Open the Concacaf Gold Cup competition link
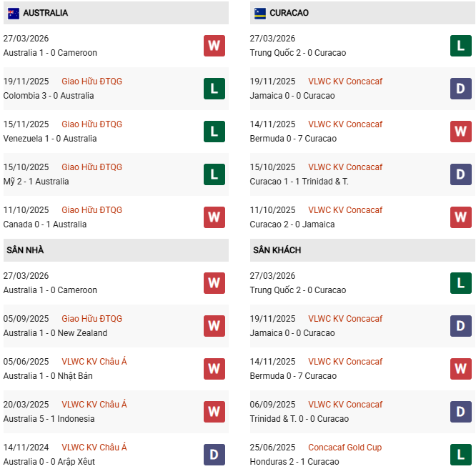476x474 pixels. 344,448
